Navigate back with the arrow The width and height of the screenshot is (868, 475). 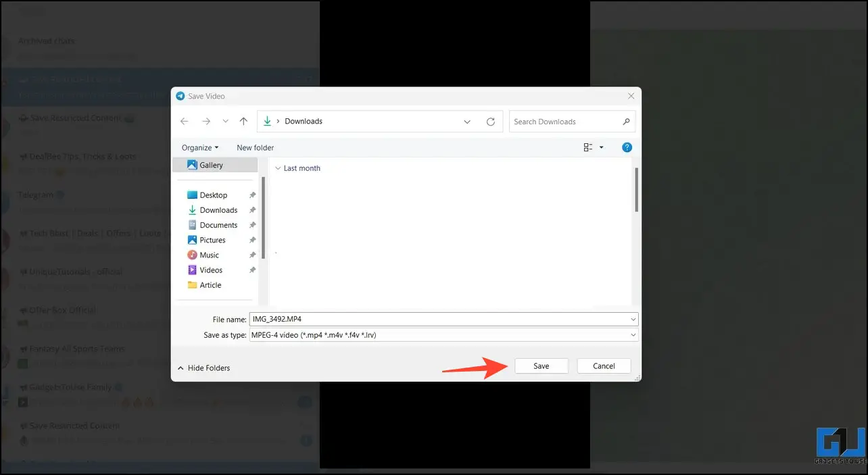point(185,122)
